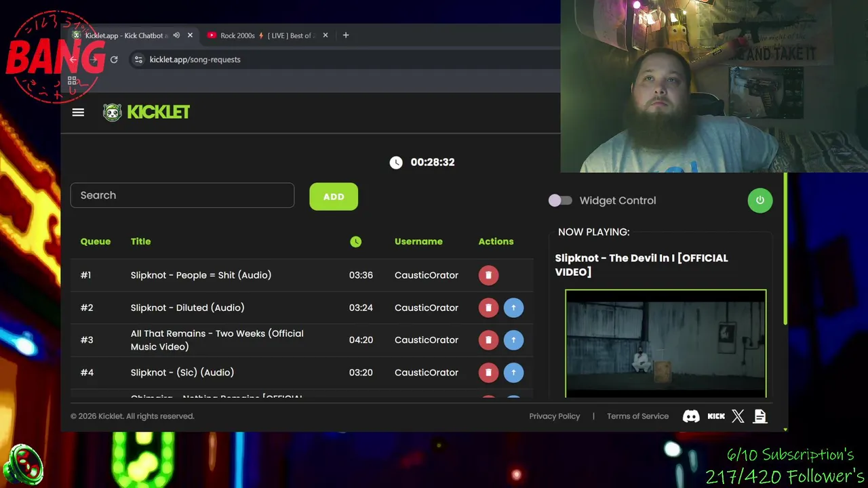
Task: Click the 03:24 duration value
Action: click(361, 308)
